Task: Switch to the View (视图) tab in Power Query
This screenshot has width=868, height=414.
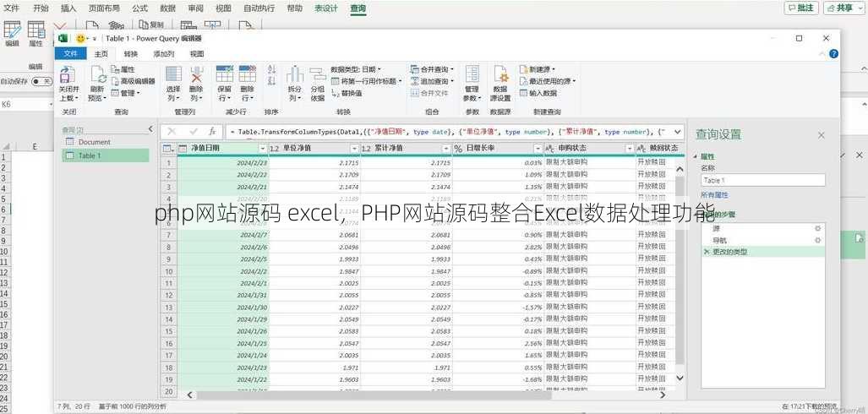Action: point(197,54)
